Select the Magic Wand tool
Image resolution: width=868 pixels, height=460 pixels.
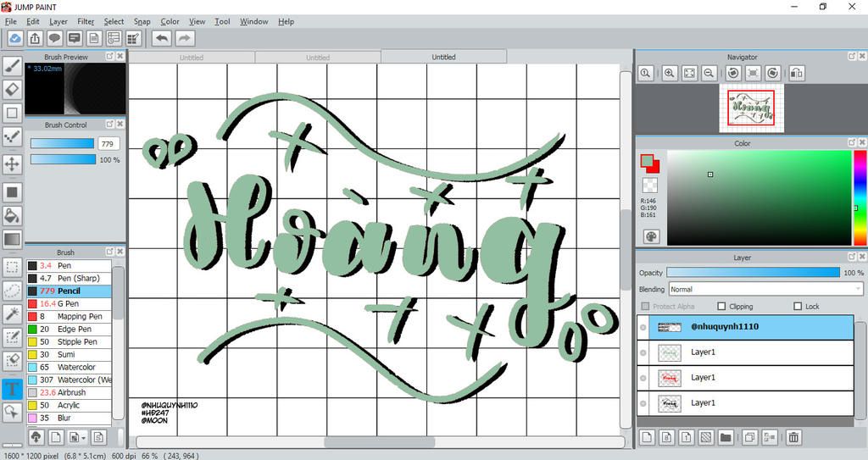click(x=12, y=313)
